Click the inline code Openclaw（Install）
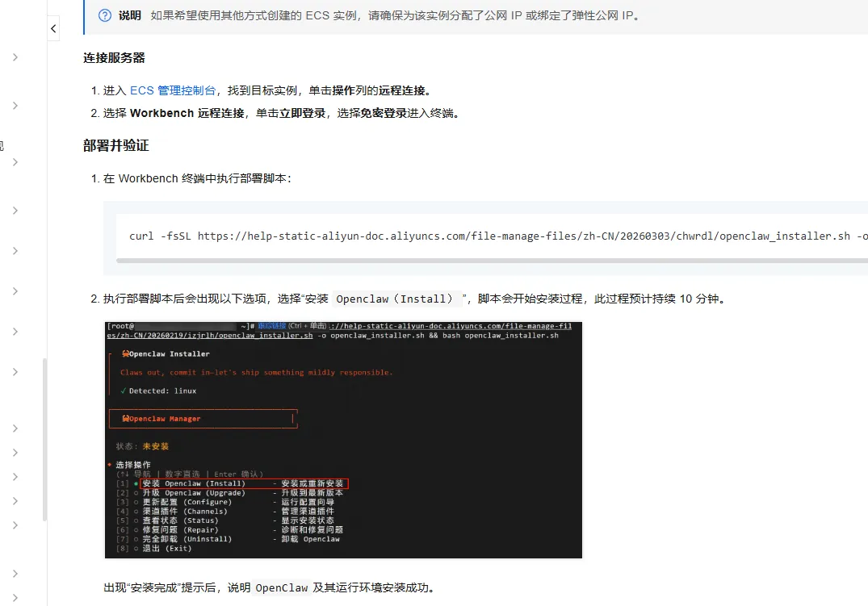 click(x=398, y=299)
